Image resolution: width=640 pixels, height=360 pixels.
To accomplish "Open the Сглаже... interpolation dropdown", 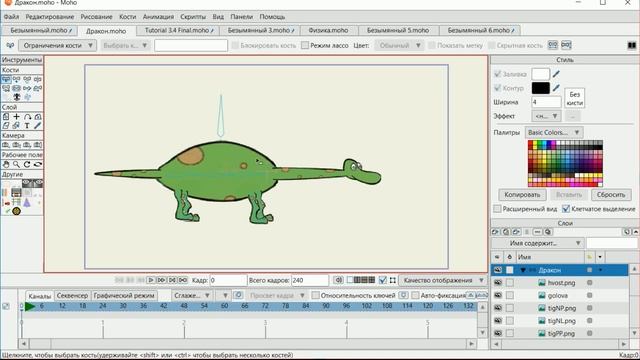I will click(x=191, y=295).
